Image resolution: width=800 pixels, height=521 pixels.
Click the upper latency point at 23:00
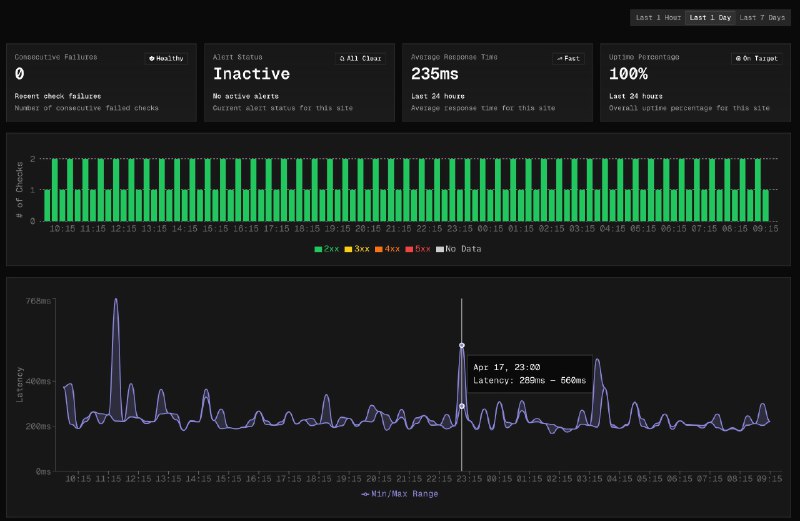click(462, 345)
